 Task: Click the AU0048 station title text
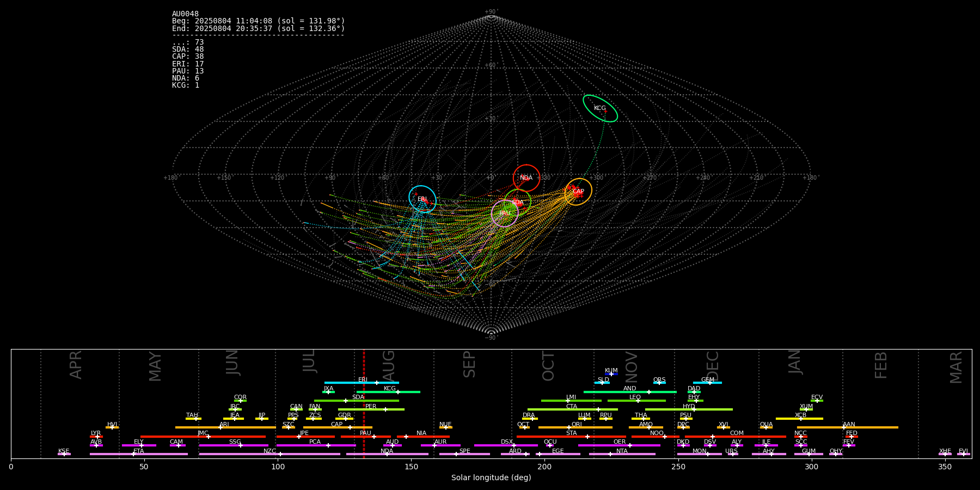coord(185,14)
